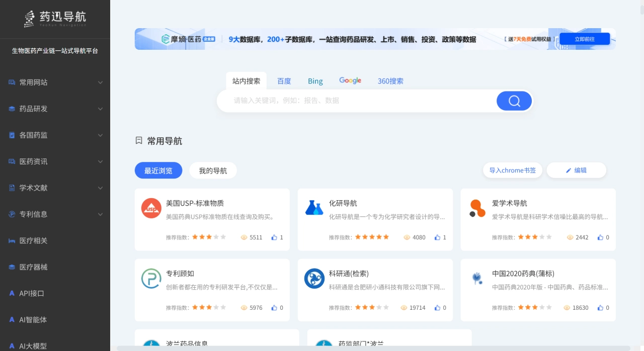Switch to the Bing search tab
Screen dimensions: 644x351
[315, 81]
